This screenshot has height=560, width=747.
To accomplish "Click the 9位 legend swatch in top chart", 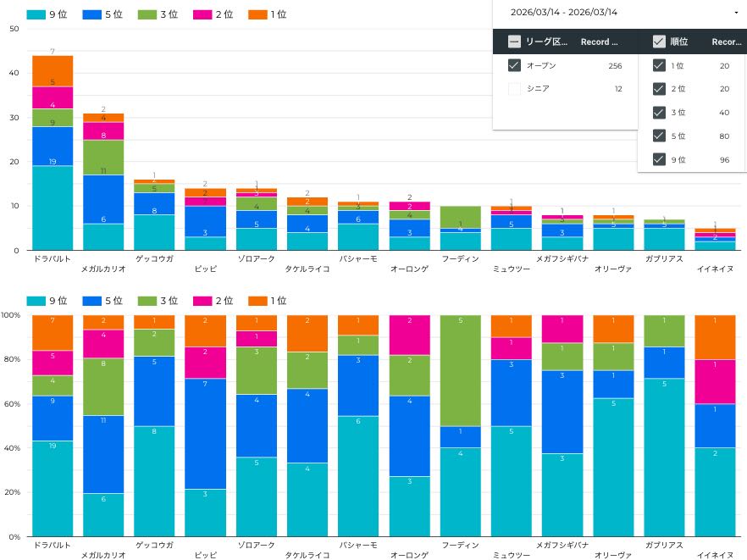I will click(x=36, y=14).
